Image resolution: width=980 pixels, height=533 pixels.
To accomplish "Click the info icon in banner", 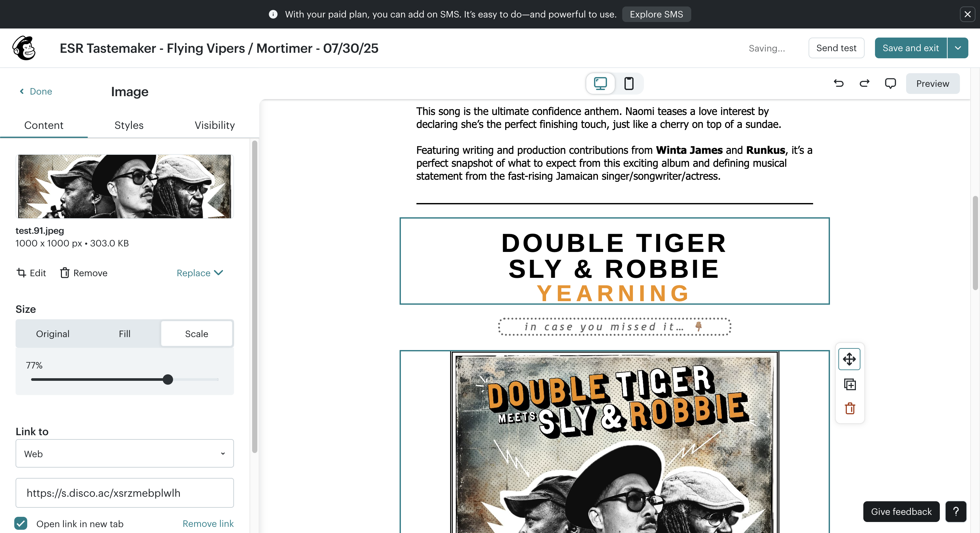I will click(273, 14).
